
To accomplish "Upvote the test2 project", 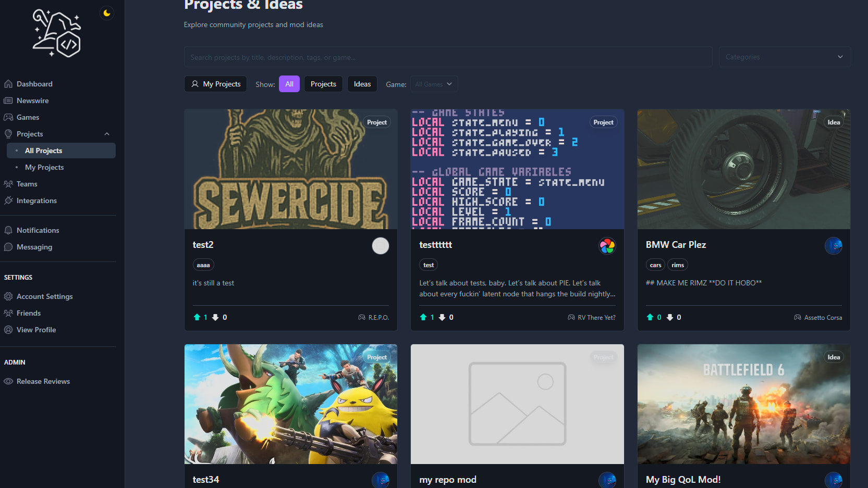I will 197,317.
